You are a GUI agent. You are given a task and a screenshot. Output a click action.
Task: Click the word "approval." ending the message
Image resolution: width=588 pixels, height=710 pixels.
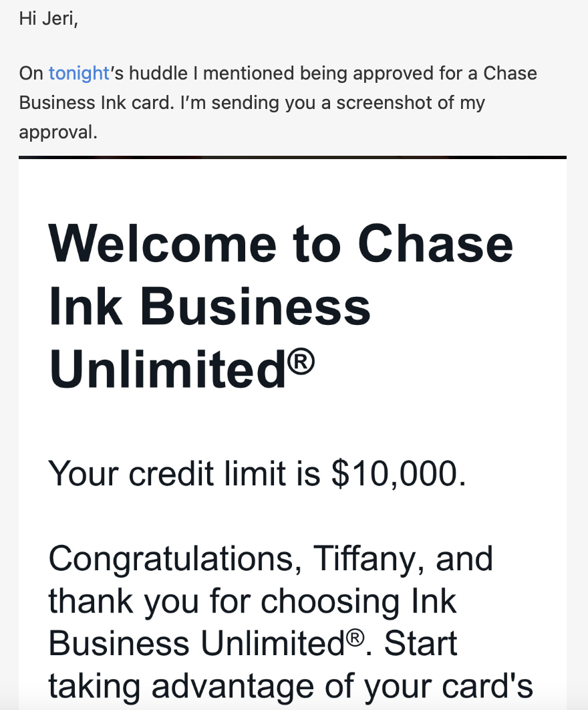(58, 132)
